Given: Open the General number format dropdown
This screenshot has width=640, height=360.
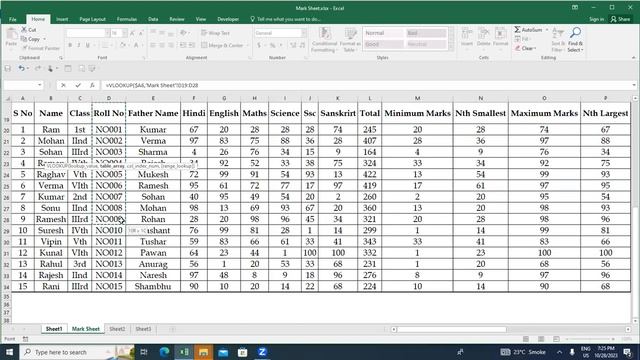Looking at the screenshot, I should coord(304,33).
